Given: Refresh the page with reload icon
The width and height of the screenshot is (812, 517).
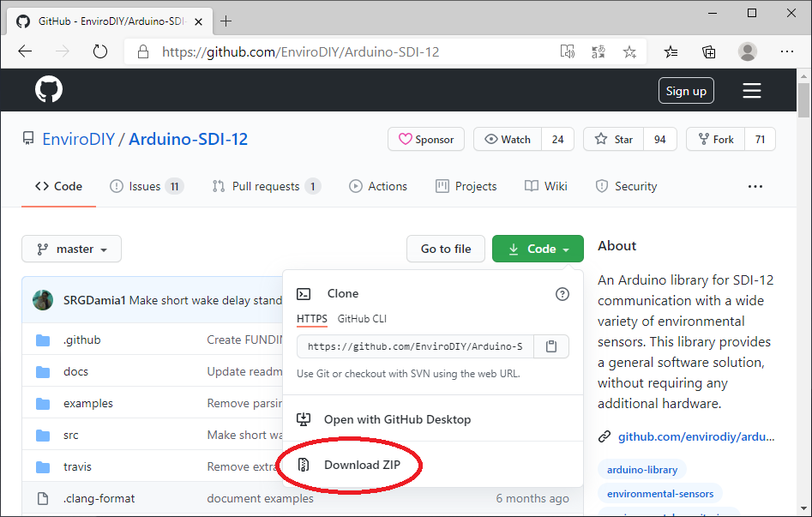Looking at the screenshot, I should tap(100, 51).
